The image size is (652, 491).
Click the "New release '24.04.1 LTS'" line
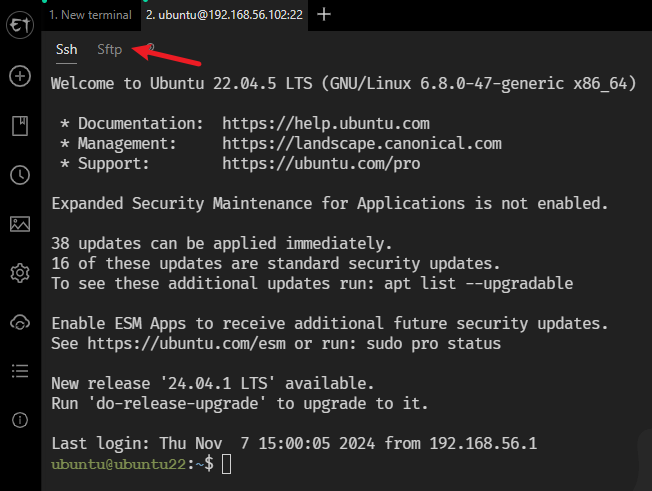(x=212, y=383)
